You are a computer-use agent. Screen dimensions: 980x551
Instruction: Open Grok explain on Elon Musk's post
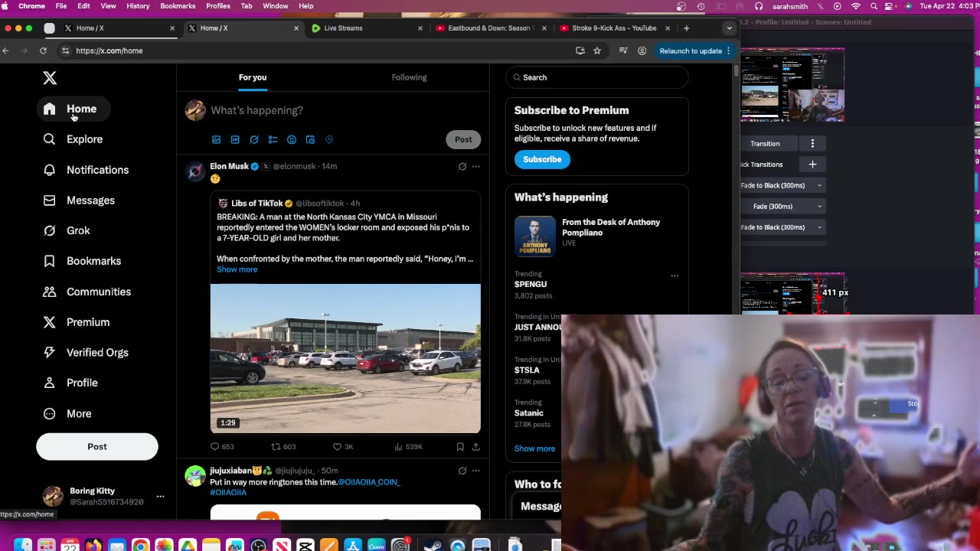462,166
